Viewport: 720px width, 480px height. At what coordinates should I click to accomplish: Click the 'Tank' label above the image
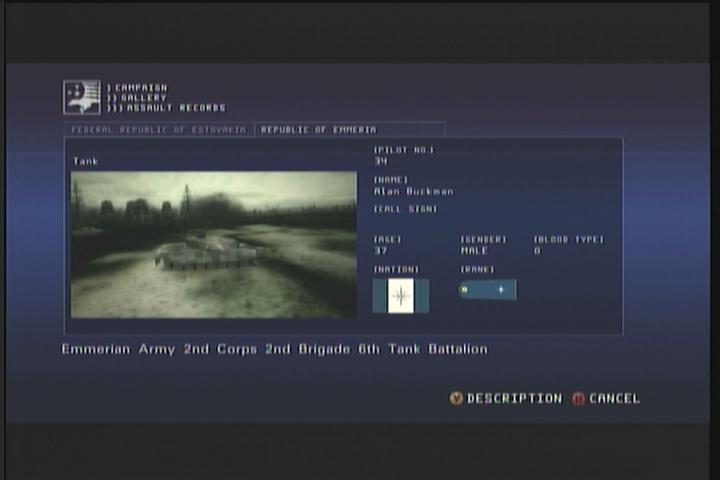point(85,161)
